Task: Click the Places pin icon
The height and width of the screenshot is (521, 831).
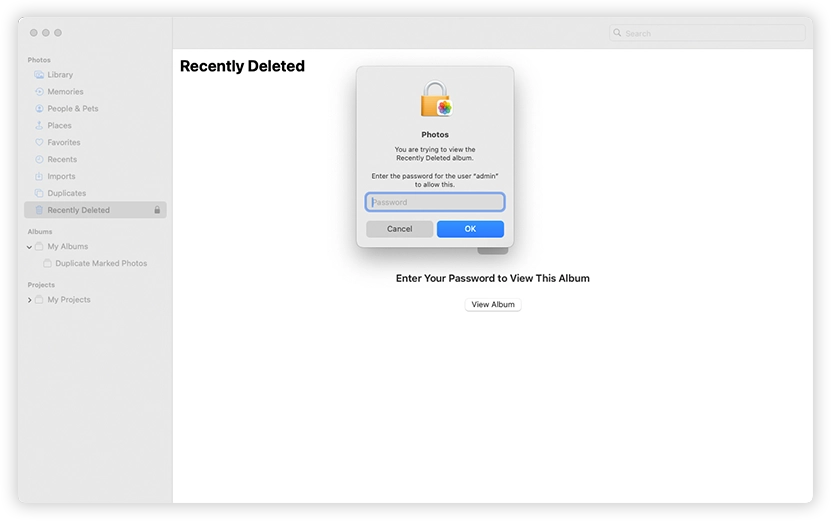Action: pyautogui.click(x=39, y=126)
